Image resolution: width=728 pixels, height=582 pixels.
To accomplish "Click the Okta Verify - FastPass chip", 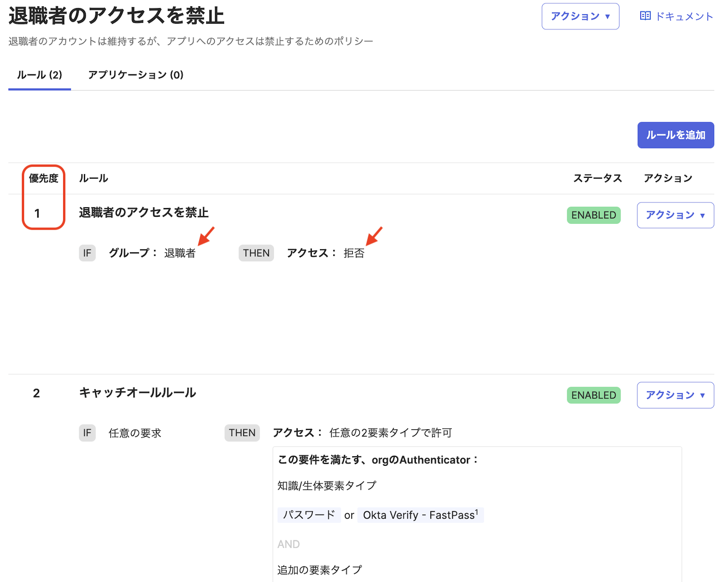I will (421, 515).
